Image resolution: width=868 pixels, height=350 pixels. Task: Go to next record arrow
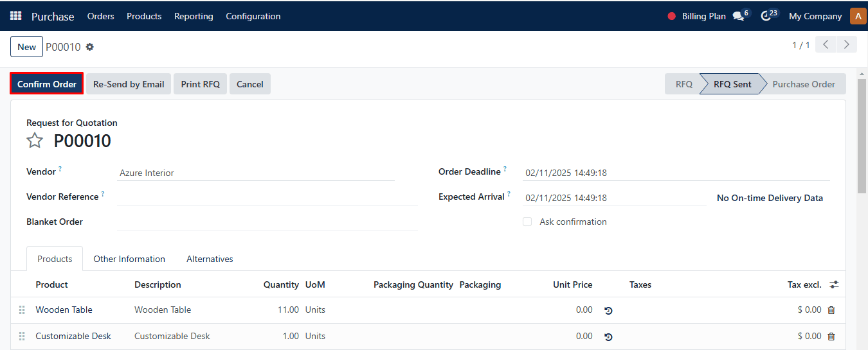[846, 45]
